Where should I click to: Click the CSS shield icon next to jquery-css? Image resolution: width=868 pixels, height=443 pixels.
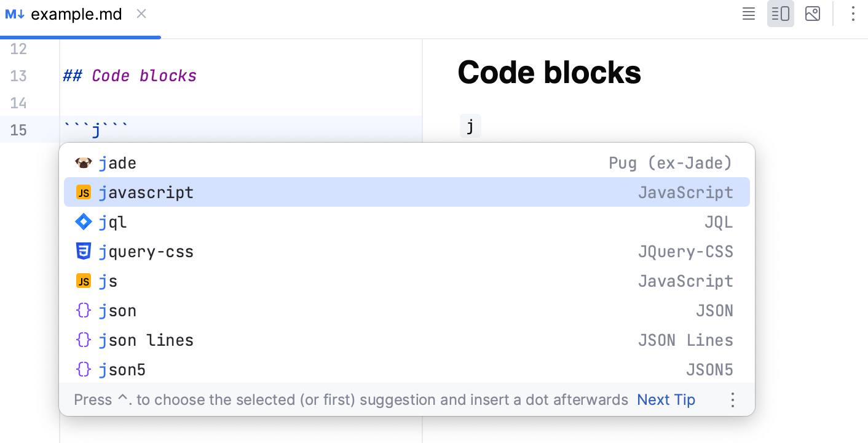point(84,251)
